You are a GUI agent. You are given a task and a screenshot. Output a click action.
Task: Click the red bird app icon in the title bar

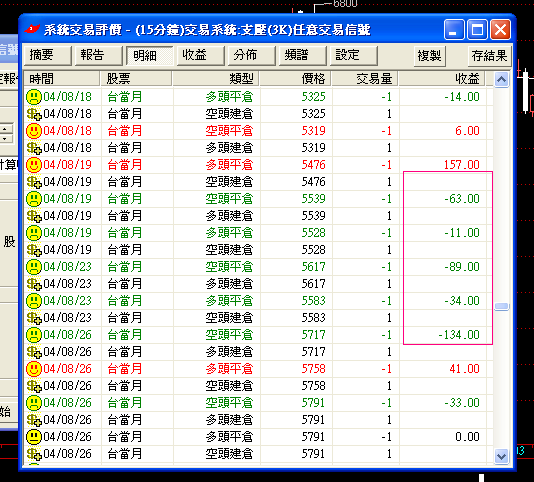(32, 29)
